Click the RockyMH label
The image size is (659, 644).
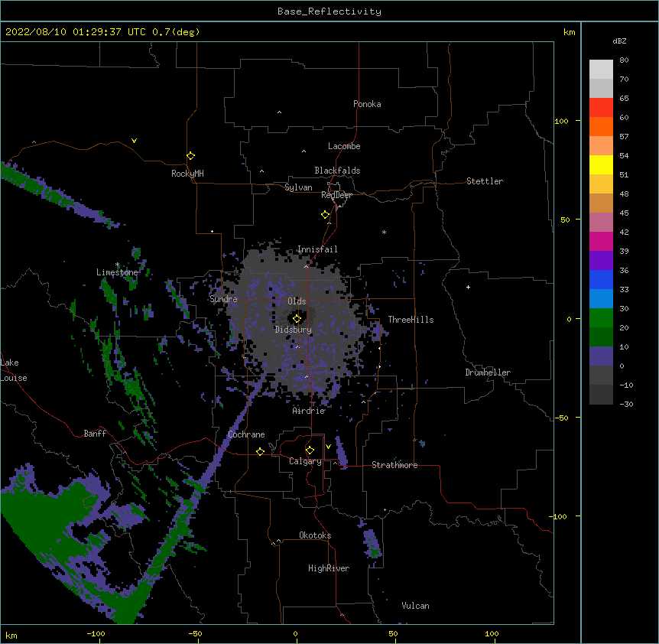point(187,174)
